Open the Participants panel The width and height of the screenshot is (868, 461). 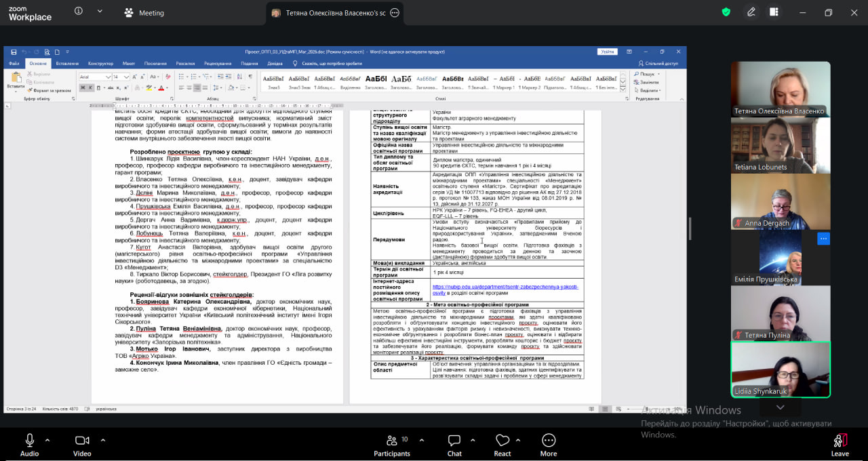392,441
